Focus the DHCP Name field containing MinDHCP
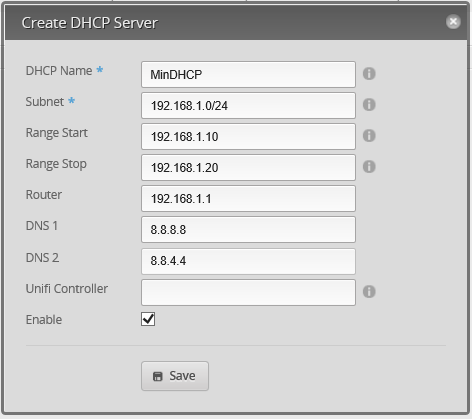 [x=248, y=74]
